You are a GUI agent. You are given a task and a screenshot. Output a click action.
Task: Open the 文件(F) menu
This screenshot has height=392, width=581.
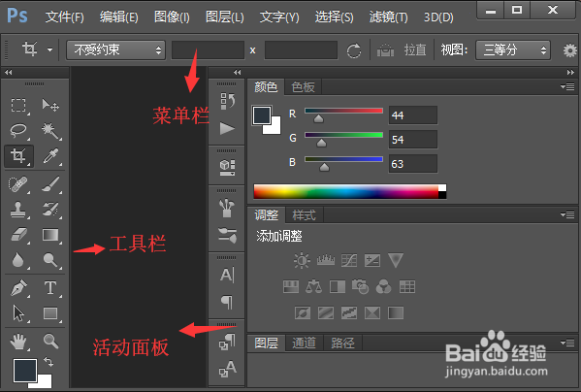[x=64, y=17]
